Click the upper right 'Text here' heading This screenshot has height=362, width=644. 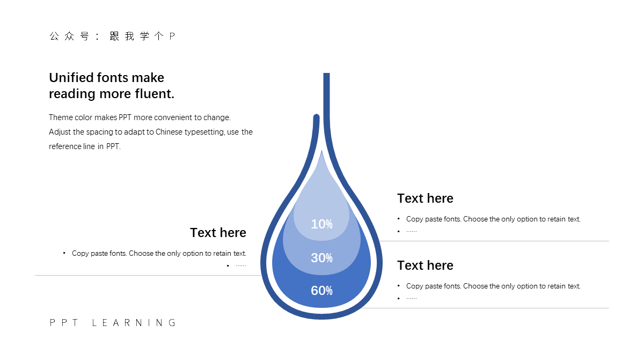click(x=425, y=198)
